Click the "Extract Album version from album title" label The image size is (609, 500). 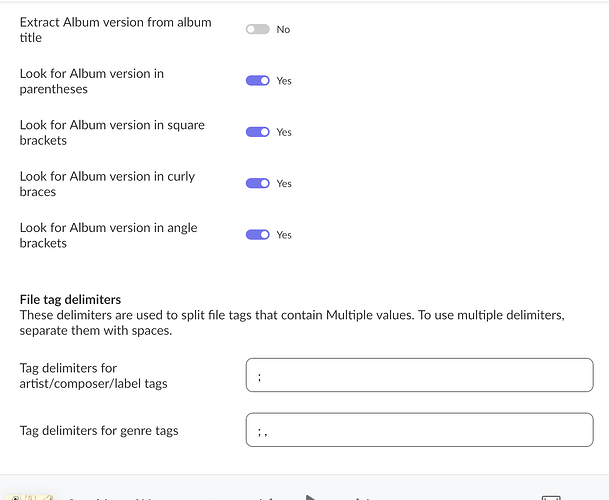point(115,30)
